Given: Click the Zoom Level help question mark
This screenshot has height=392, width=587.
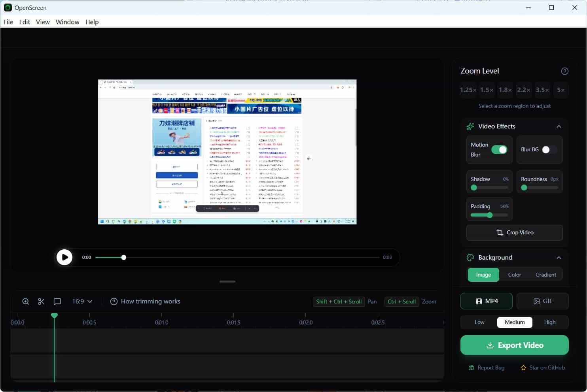Looking at the screenshot, I should (565, 71).
